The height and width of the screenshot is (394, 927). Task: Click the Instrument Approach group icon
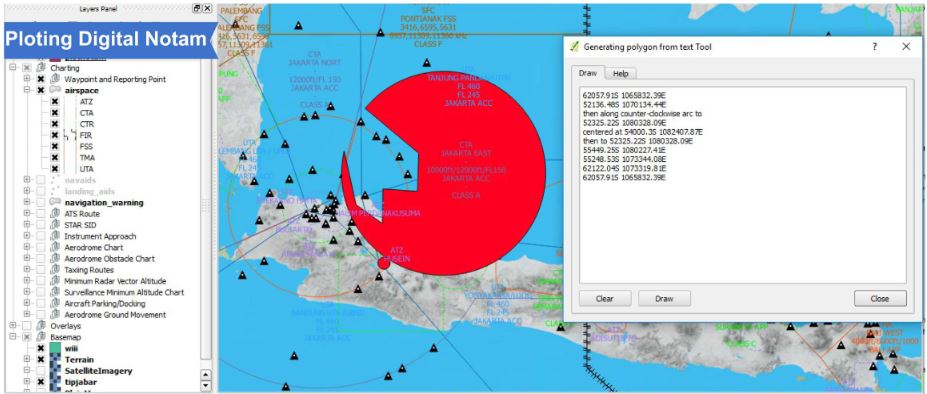tap(55, 236)
